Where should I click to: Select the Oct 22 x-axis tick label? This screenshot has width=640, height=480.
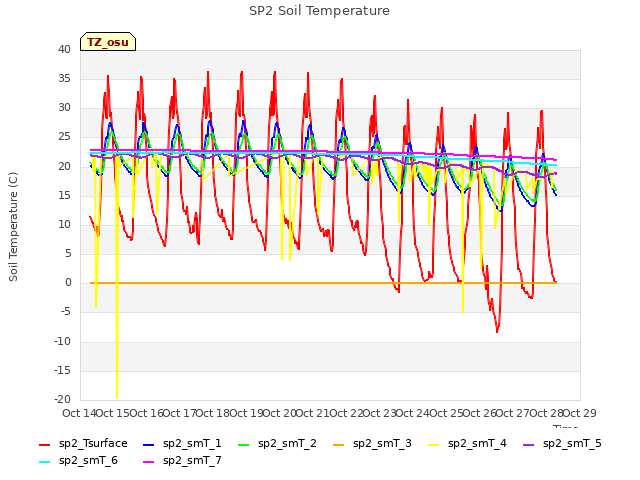[x=347, y=413]
